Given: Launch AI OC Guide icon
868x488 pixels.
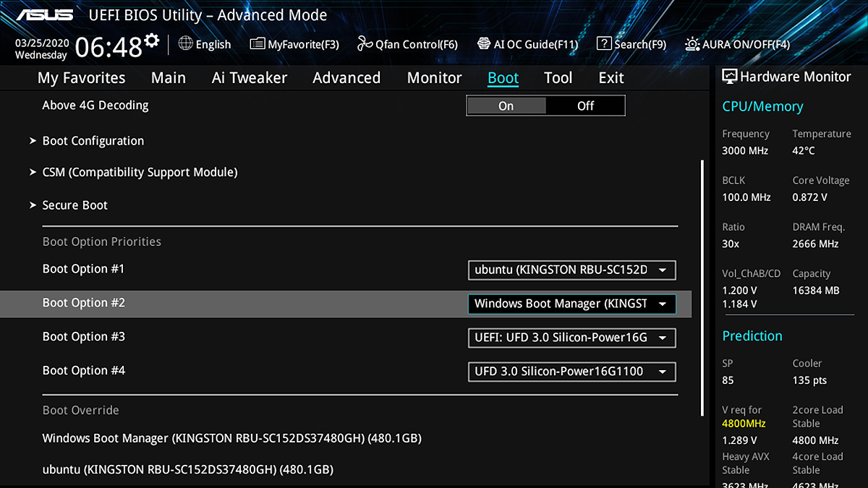Looking at the screenshot, I should click(484, 44).
